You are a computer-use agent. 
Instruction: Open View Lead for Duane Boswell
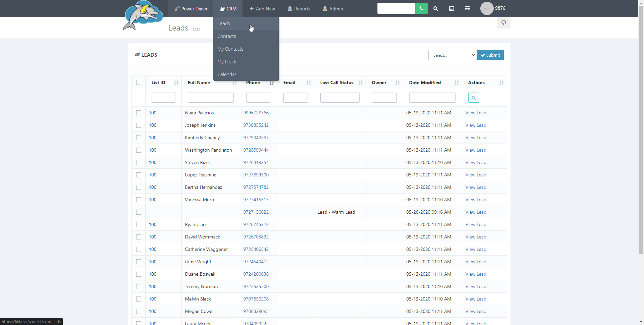476,274
